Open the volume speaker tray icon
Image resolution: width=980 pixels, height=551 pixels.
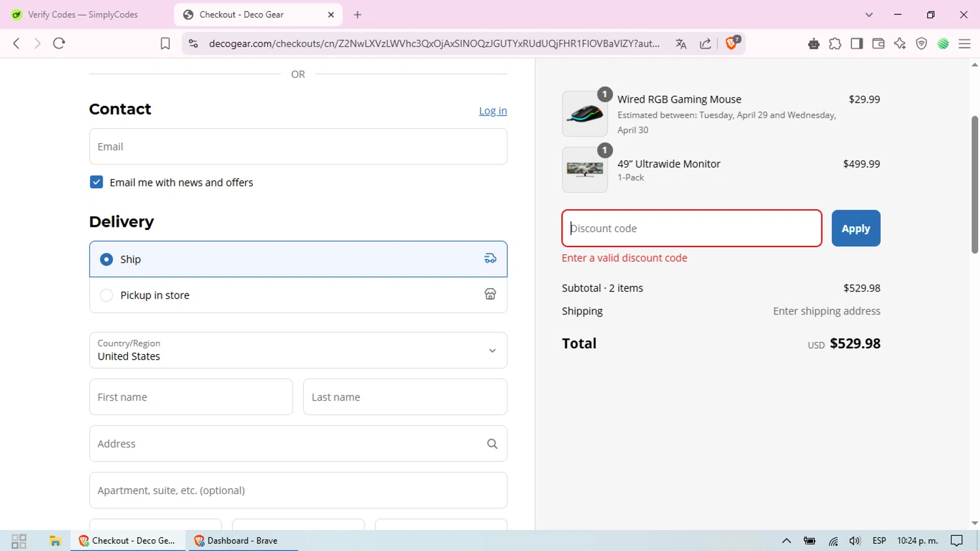[855, 541]
